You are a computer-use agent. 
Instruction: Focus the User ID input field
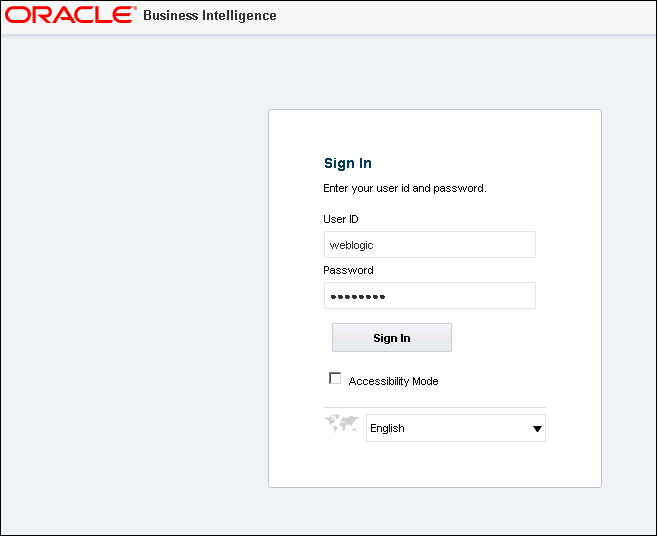point(429,245)
